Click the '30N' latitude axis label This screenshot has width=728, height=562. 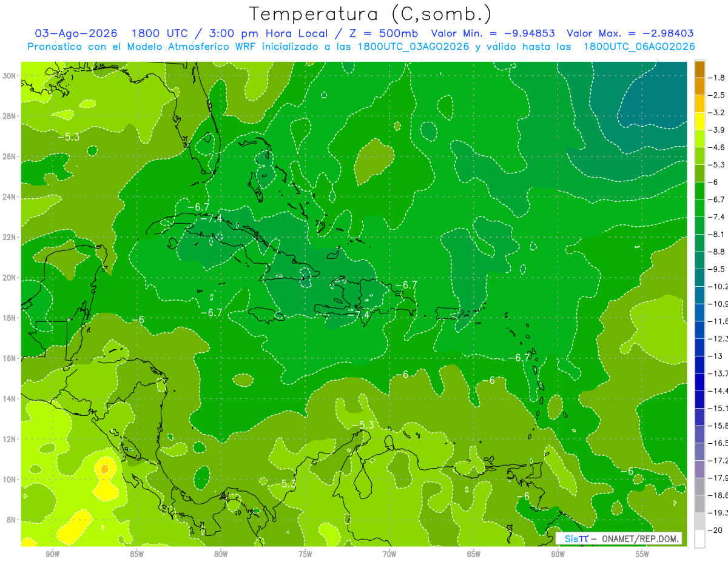[10, 76]
